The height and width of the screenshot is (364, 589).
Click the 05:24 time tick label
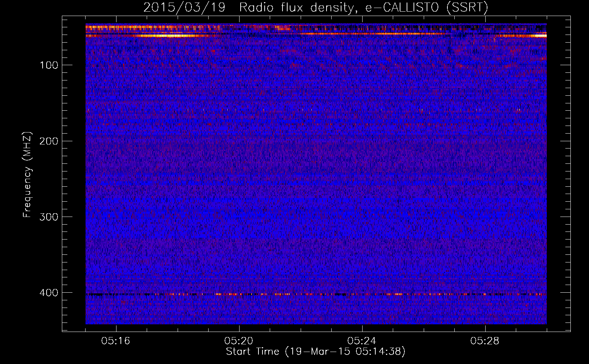[x=362, y=341]
